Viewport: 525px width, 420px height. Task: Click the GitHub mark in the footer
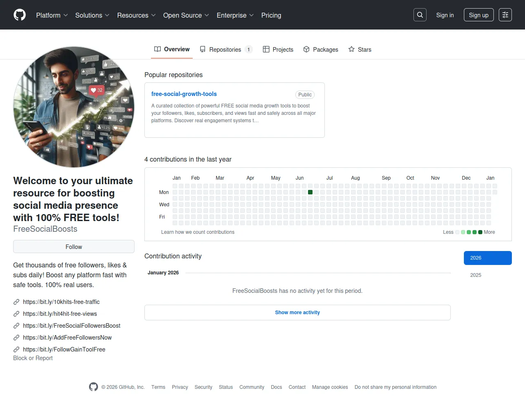pyautogui.click(x=94, y=387)
